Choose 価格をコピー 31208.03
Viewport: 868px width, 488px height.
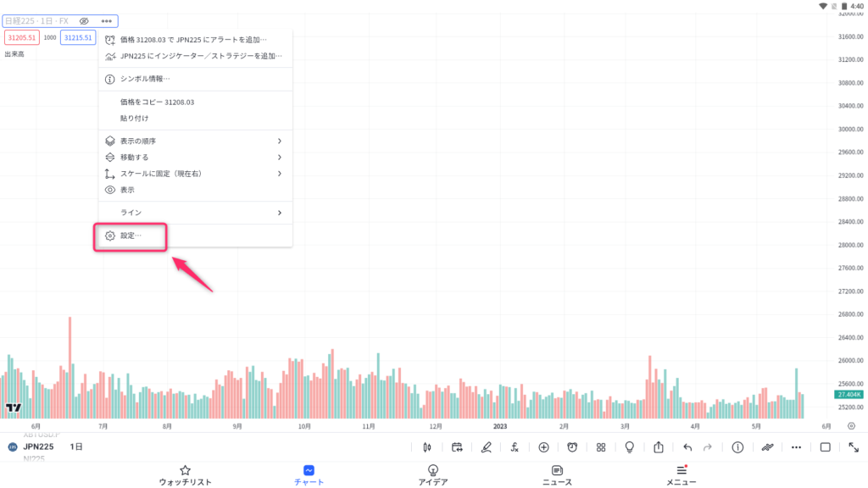196,102
